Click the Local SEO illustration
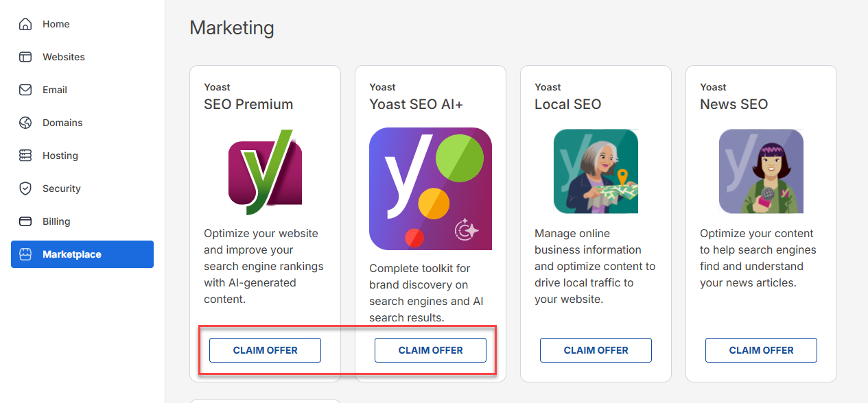 point(596,171)
